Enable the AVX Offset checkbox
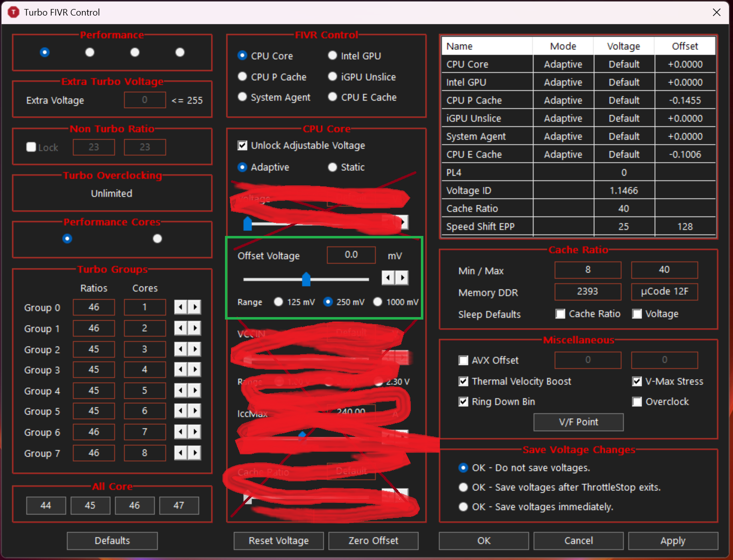Viewport: 733px width, 560px height. click(x=463, y=360)
